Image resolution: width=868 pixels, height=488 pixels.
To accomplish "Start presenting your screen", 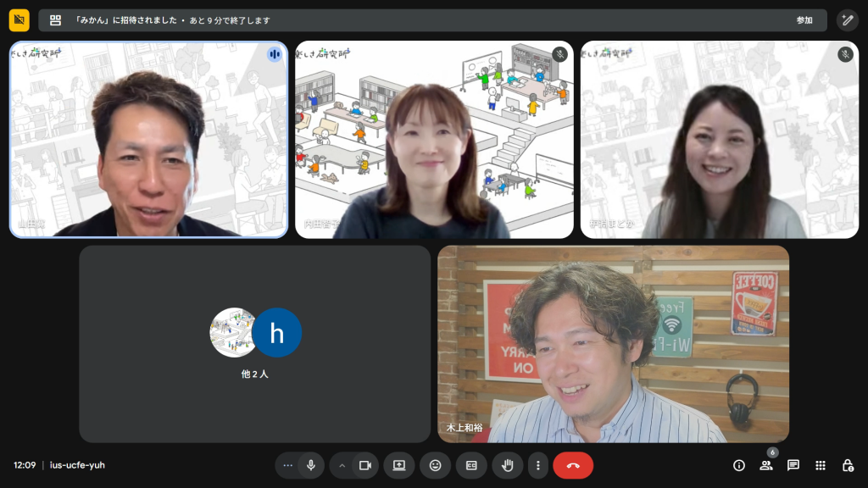I will (x=399, y=465).
